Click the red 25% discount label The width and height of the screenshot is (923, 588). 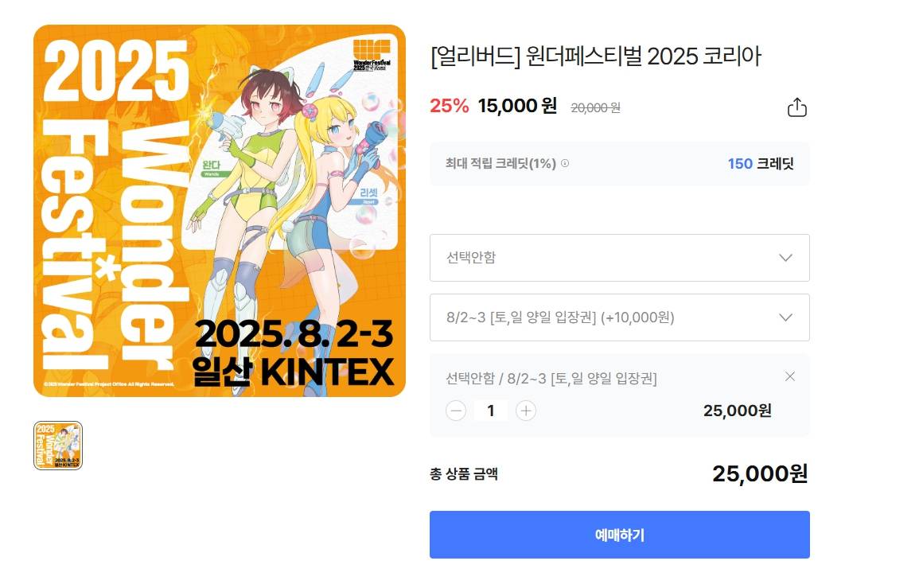tap(450, 106)
